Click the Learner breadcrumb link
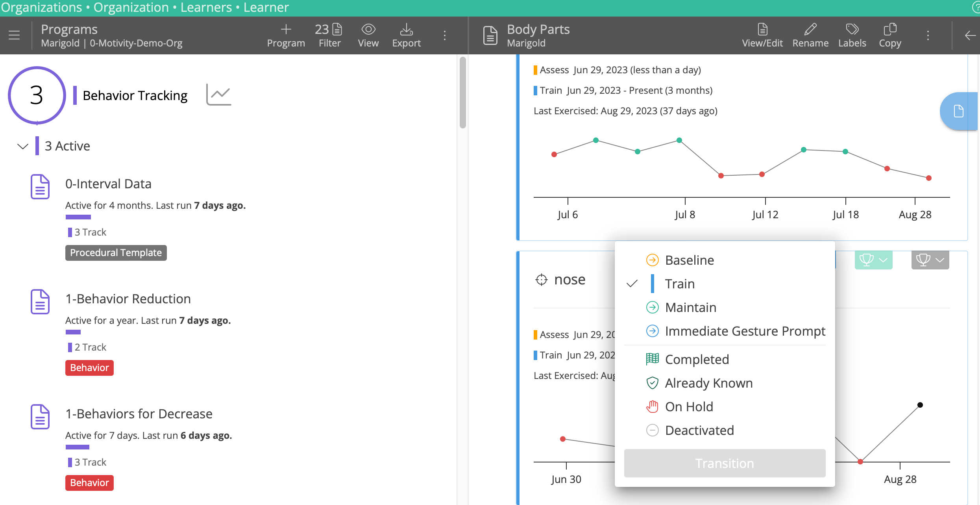980x505 pixels. (266, 7)
